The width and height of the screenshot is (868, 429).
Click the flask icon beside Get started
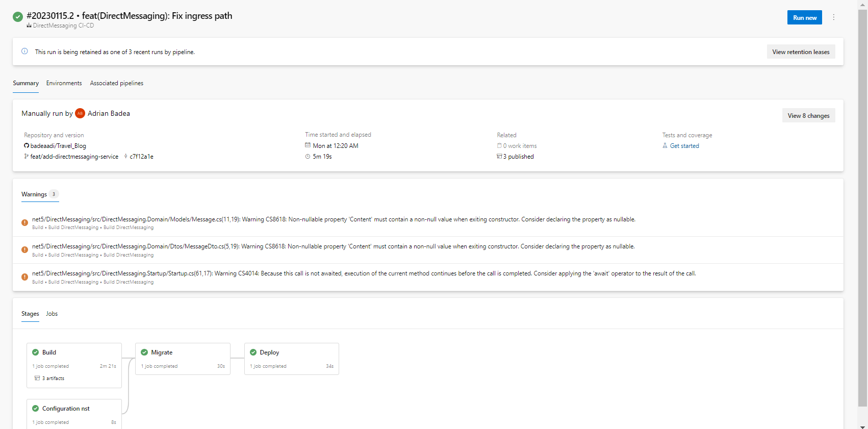tap(665, 146)
